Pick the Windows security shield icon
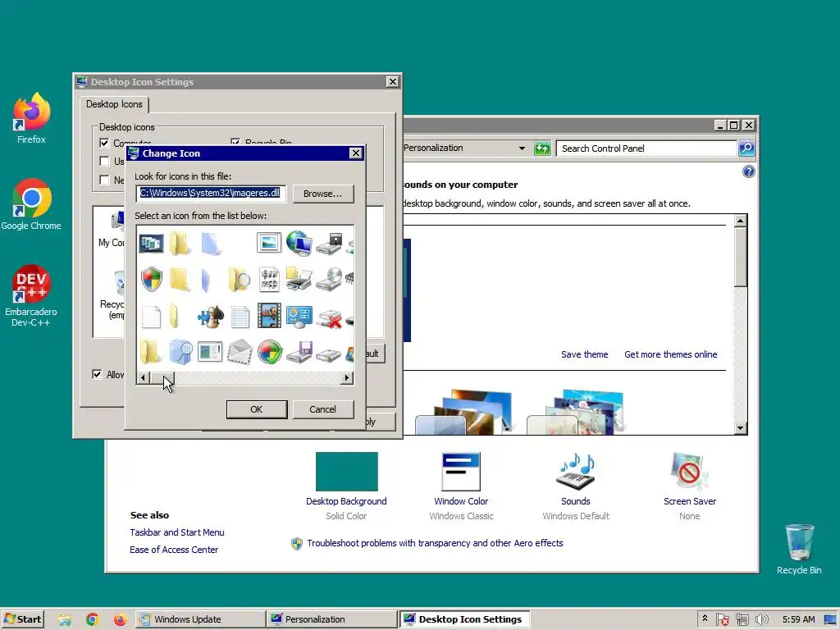The width and height of the screenshot is (840, 630). [x=152, y=280]
